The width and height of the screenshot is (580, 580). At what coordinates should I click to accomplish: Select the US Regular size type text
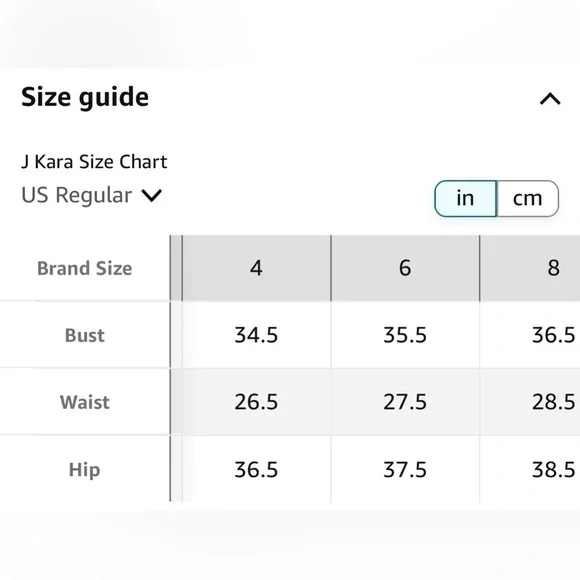(77, 195)
